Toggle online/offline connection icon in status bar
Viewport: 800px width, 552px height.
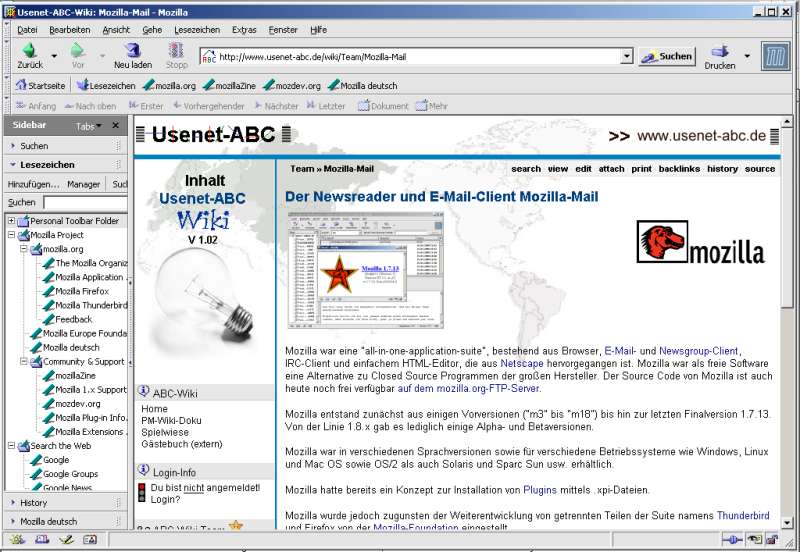732,541
